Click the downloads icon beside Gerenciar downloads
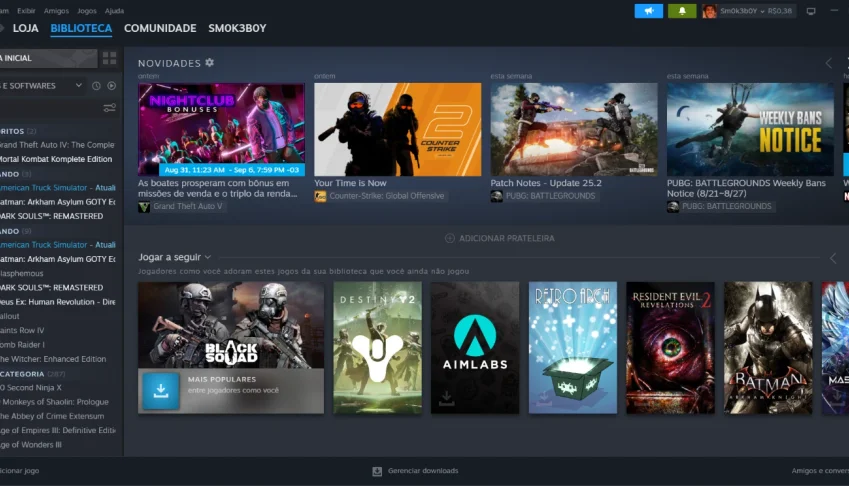This screenshot has height=486, width=849. (x=377, y=471)
